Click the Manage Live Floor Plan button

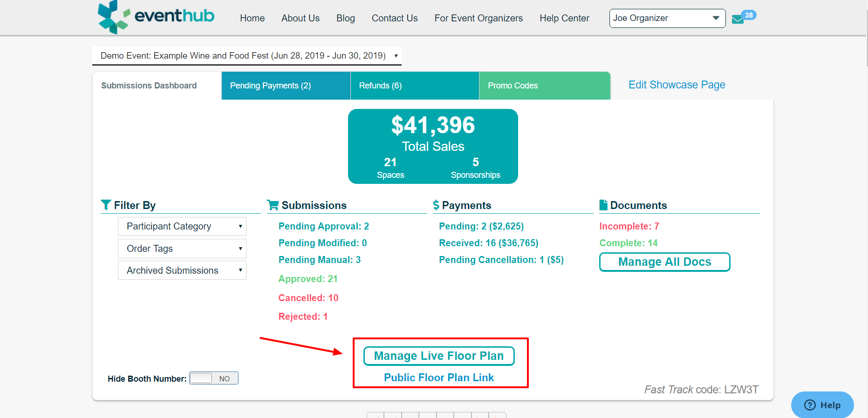click(x=439, y=356)
